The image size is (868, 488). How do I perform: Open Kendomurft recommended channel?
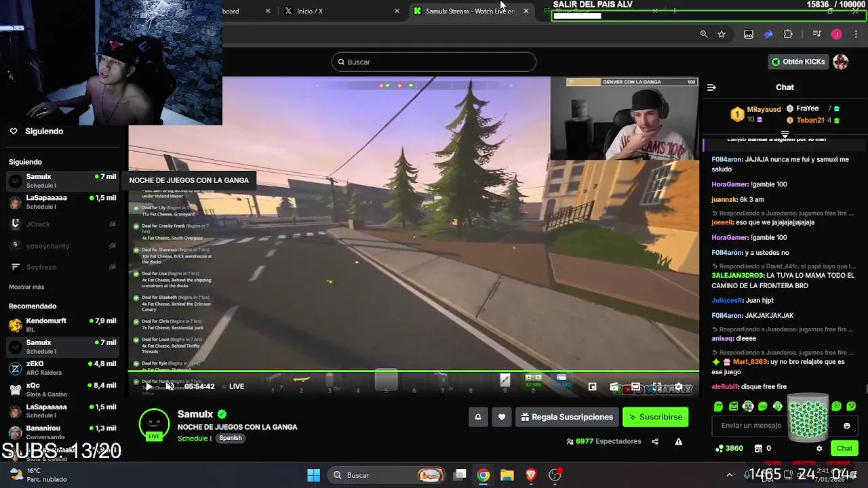(x=62, y=325)
